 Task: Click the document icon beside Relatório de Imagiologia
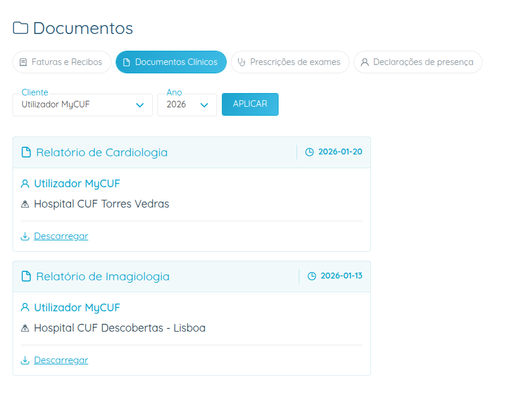click(26, 277)
